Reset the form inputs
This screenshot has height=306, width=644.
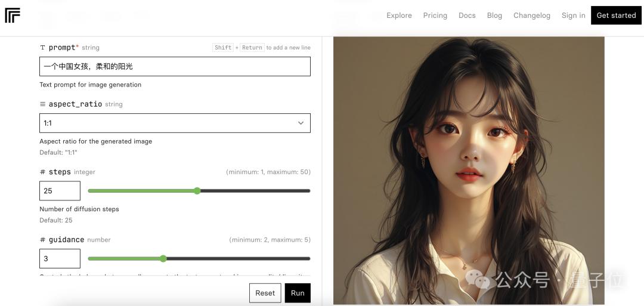(x=265, y=293)
